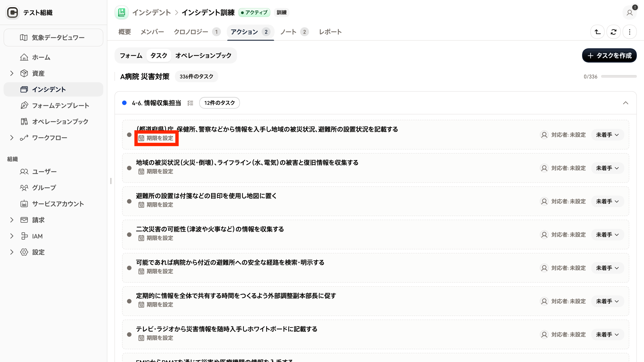Toggle status dot of 地域の被災状況 task
The width and height of the screenshot is (644, 362).
click(x=129, y=168)
